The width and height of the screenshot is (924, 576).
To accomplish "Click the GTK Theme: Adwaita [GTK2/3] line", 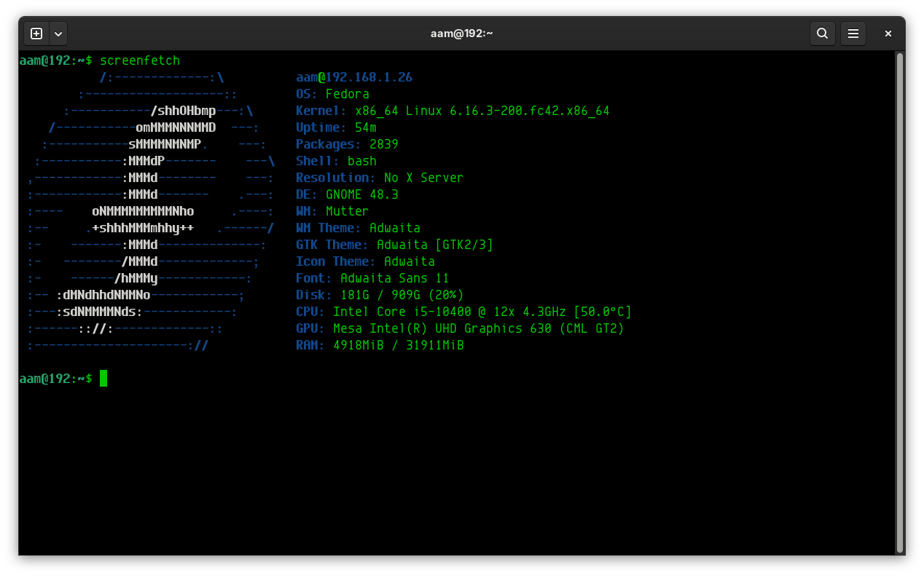I will click(x=394, y=245).
